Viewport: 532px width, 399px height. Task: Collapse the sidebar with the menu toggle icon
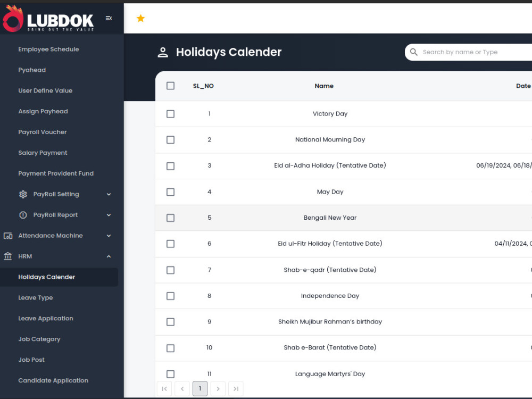point(109,18)
